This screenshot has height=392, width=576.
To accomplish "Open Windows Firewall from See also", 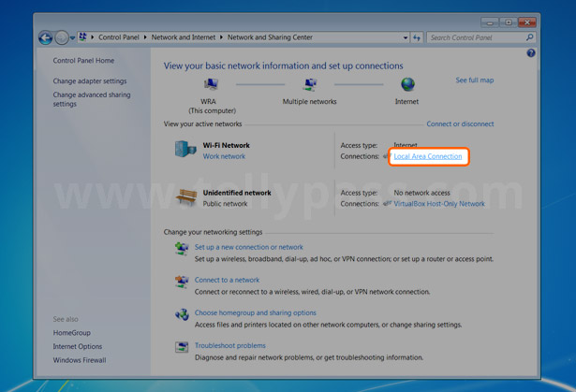I will (80, 360).
